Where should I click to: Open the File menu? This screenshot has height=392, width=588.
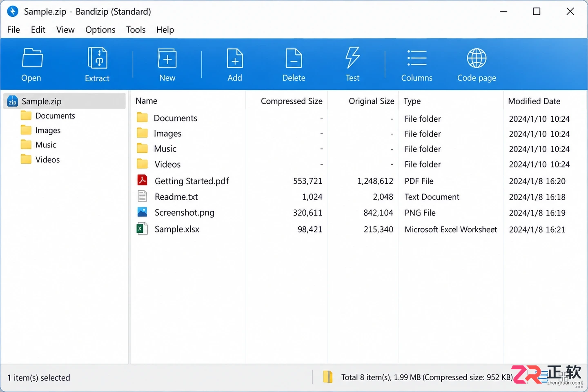13,30
